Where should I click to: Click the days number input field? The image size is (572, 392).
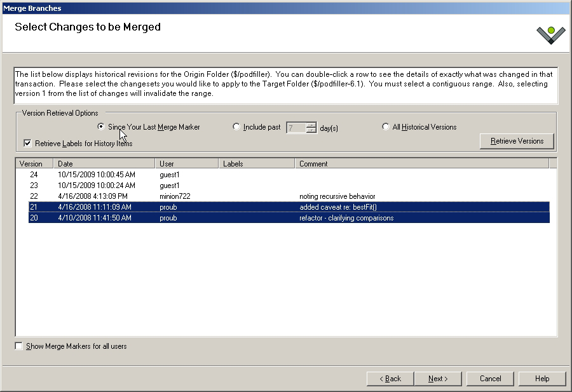pyautogui.click(x=296, y=128)
